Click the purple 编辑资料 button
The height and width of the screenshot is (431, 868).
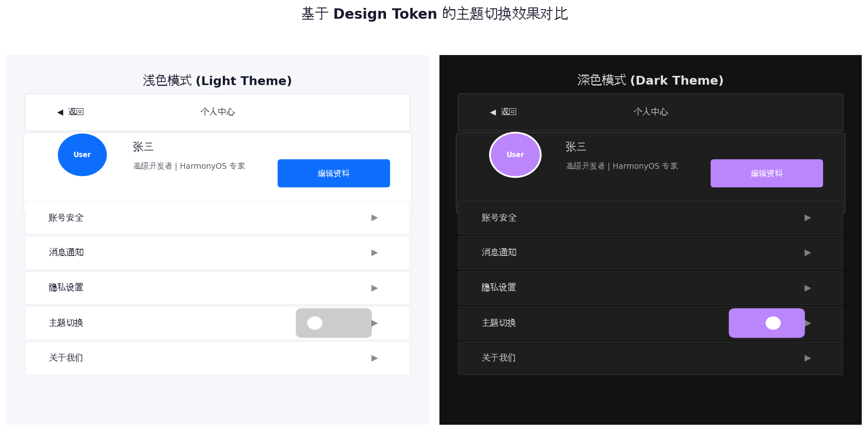767,173
